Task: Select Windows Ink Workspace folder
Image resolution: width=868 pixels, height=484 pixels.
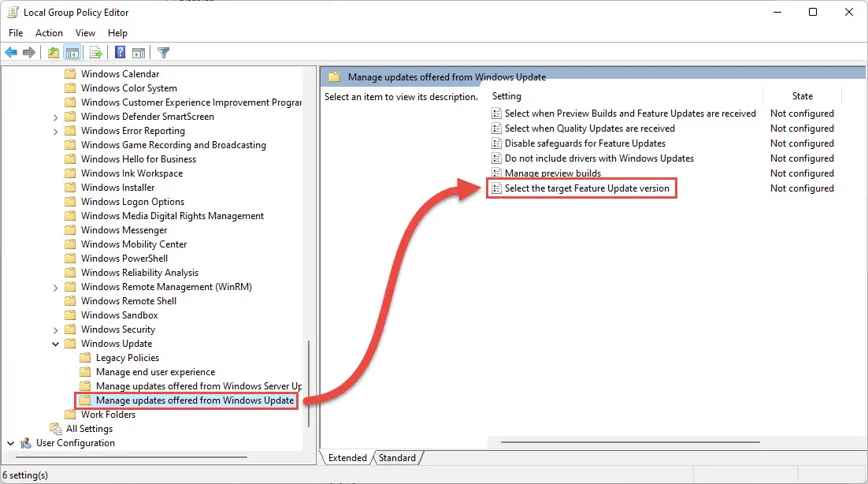Action: 132,173
